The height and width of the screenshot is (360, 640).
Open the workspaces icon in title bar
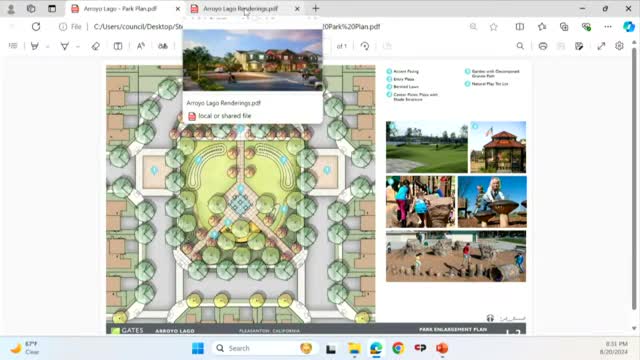[x=31, y=9]
